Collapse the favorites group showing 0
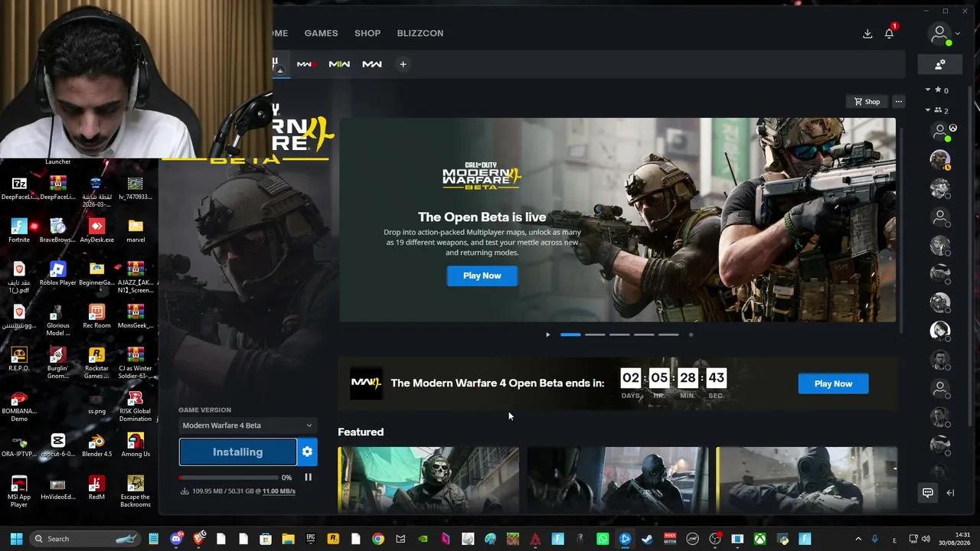Viewport: 980px width, 551px height. pos(928,90)
